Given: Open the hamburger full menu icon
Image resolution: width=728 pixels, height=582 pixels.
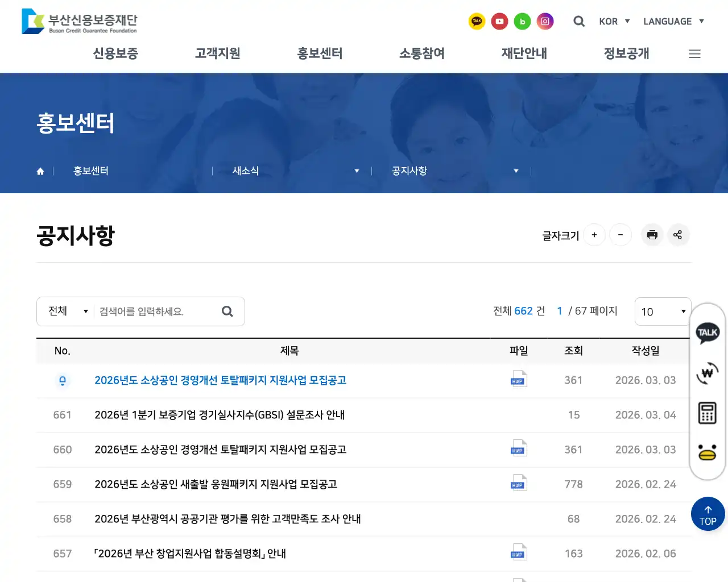Looking at the screenshot, I should coord(694,54).
